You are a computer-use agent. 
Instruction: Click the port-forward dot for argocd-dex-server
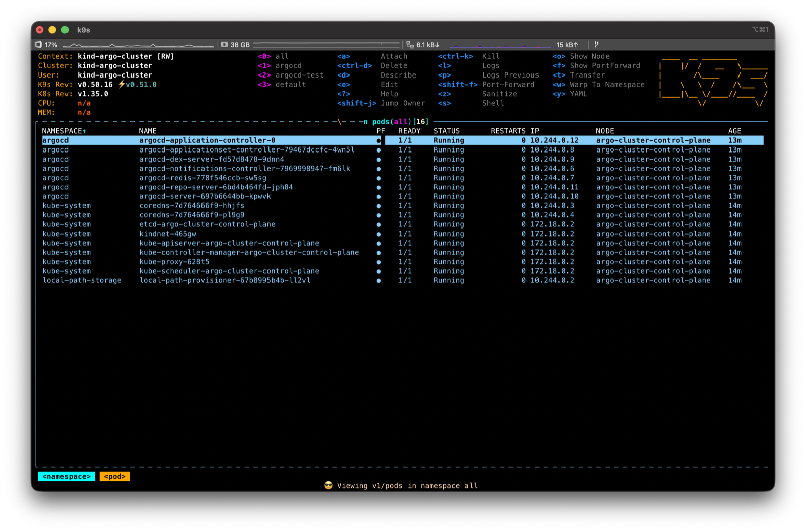379,160
